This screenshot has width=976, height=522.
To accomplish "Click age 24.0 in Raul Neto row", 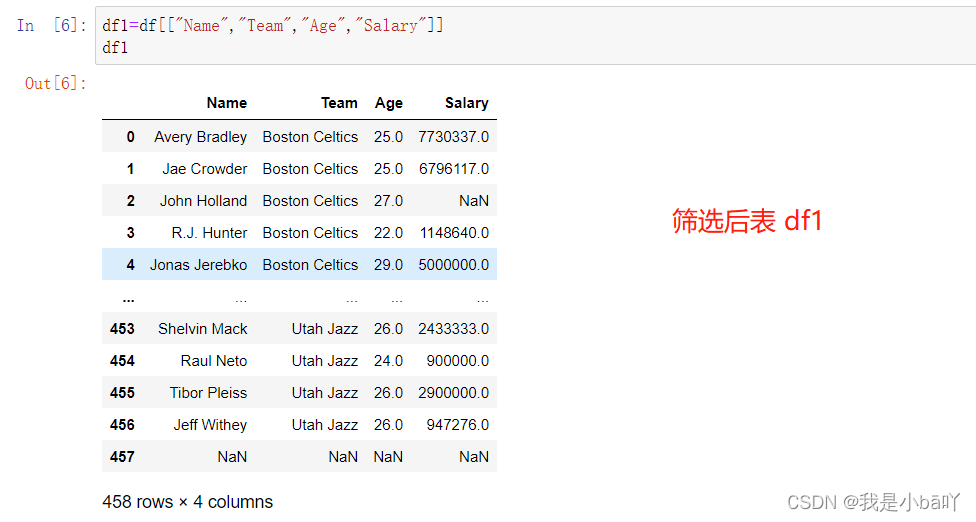I will pos(388,361).
